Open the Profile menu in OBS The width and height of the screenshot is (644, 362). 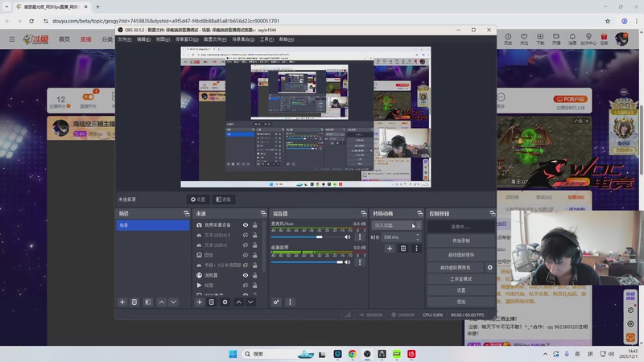tap(215, 39)
